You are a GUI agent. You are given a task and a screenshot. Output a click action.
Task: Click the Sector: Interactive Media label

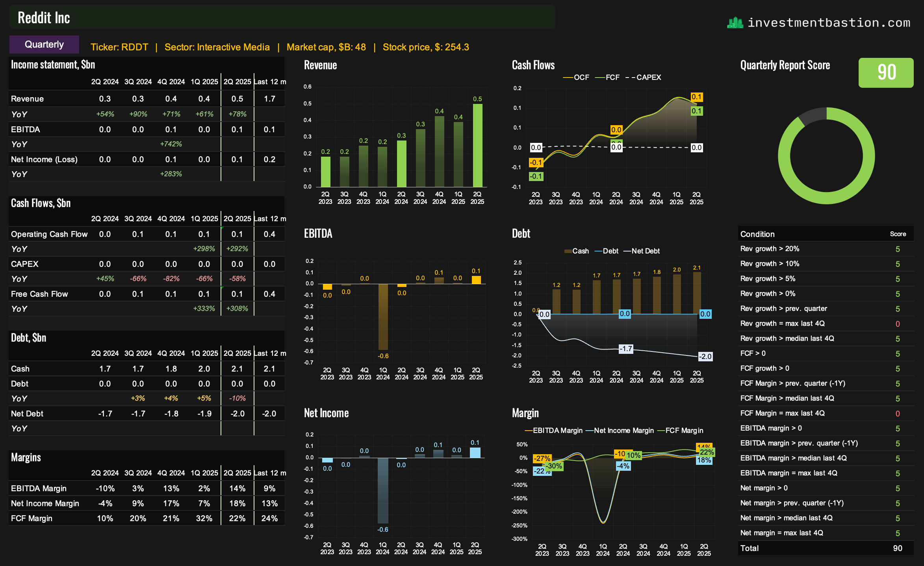217,47
